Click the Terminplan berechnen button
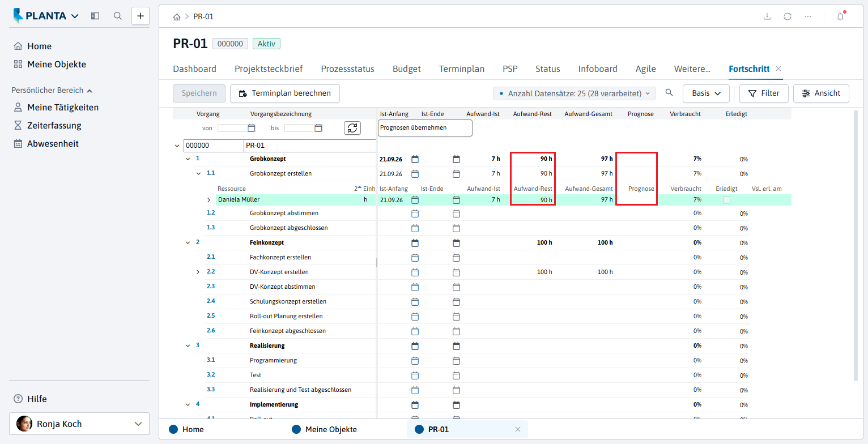The image size is (868, 444). 284,93
